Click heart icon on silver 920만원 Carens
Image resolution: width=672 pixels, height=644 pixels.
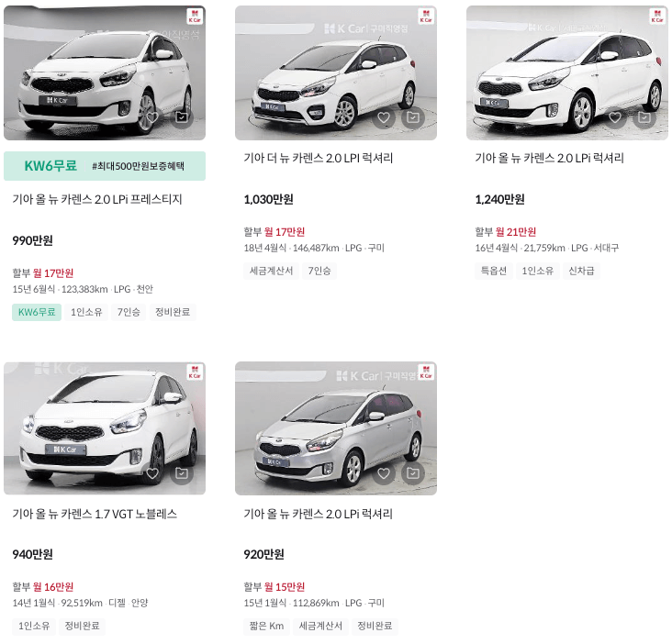coord(384,472)
